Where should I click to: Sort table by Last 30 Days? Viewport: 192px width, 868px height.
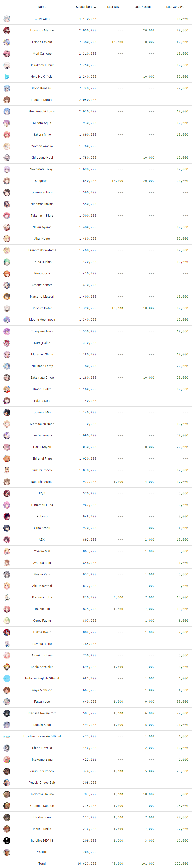pyautogui.click(x=175, y=7)
